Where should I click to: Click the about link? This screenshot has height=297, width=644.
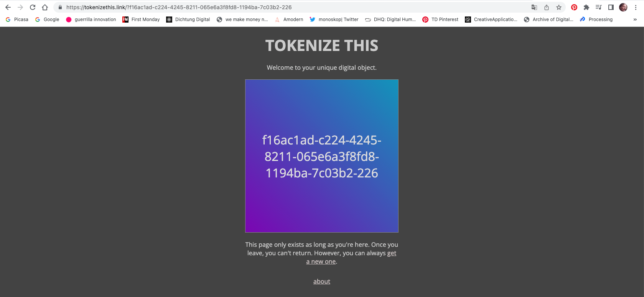tap(321, 281)
